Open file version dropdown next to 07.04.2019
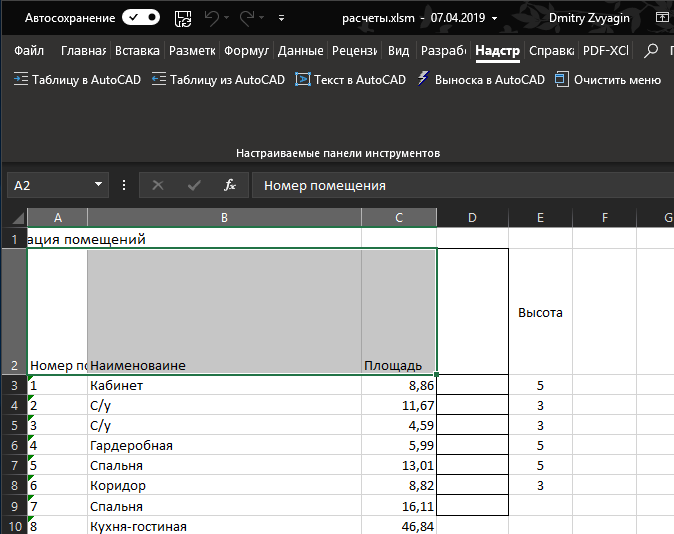Screen dimensions: 674x534 [494, 18]
